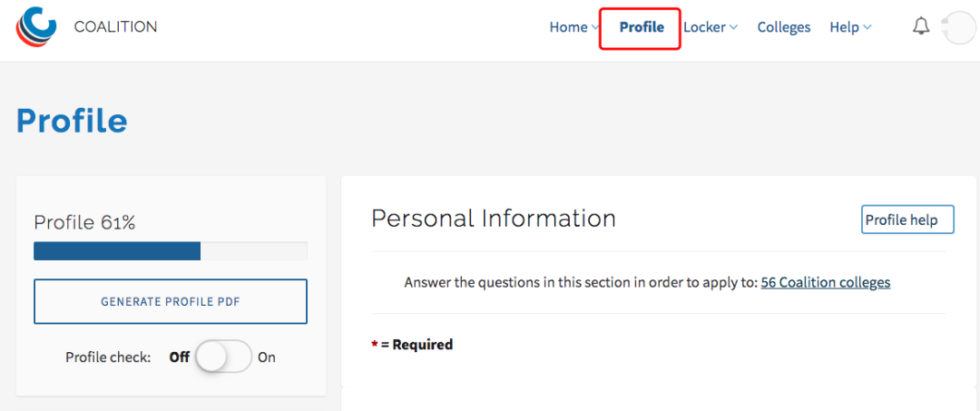Click the Coalition swirl logo icon

click(36, 27)
